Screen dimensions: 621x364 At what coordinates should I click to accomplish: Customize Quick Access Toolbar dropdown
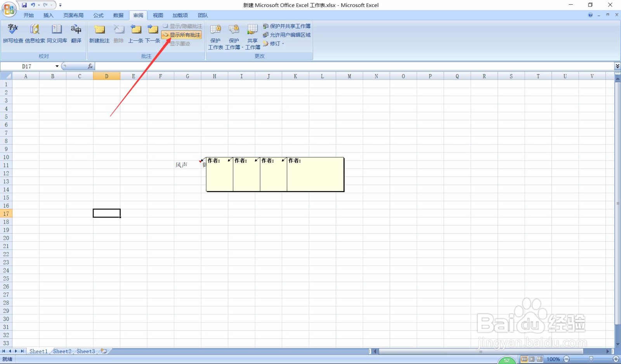tap(60, 5)
